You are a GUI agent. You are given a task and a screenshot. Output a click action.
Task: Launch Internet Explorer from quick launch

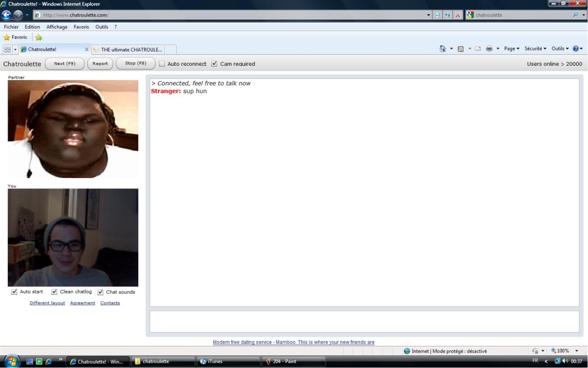coord(49,362)
